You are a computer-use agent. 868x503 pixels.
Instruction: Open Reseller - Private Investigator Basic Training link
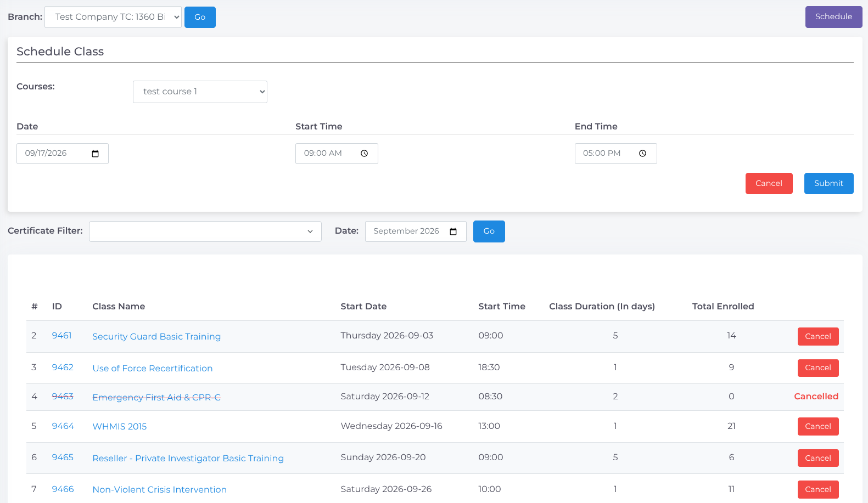pos(188,459)
